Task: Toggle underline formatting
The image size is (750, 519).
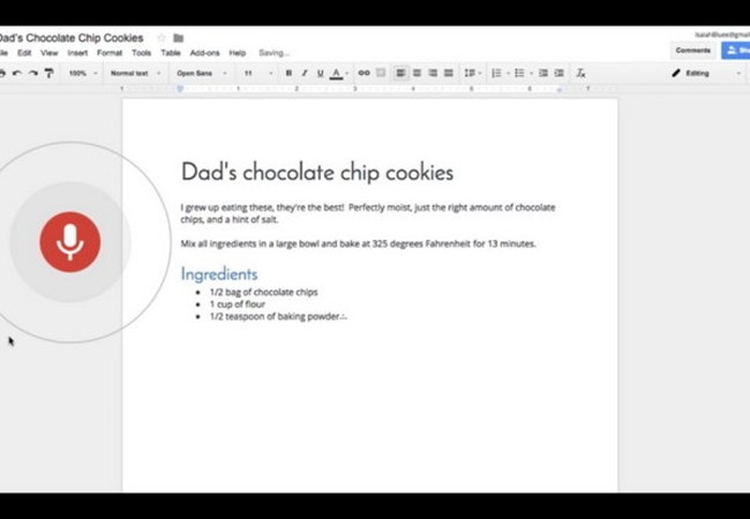Action: 319,73
